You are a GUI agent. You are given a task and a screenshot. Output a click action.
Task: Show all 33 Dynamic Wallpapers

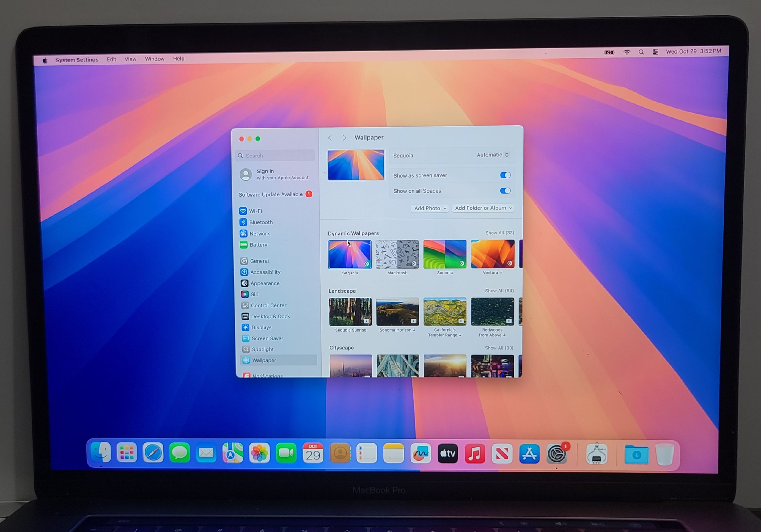tap(500, 233)
